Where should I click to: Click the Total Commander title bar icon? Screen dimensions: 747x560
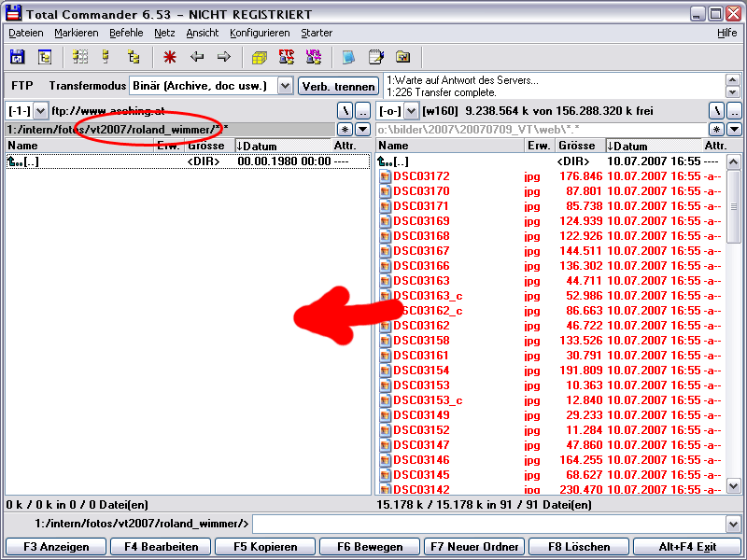coord(13,13)
